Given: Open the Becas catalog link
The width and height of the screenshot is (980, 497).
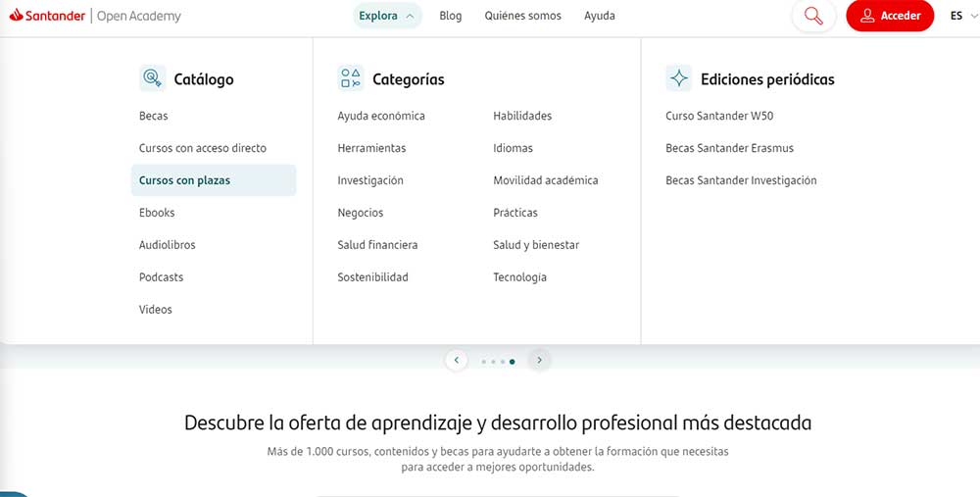Looking at the screenshot, I should point(153,116).
